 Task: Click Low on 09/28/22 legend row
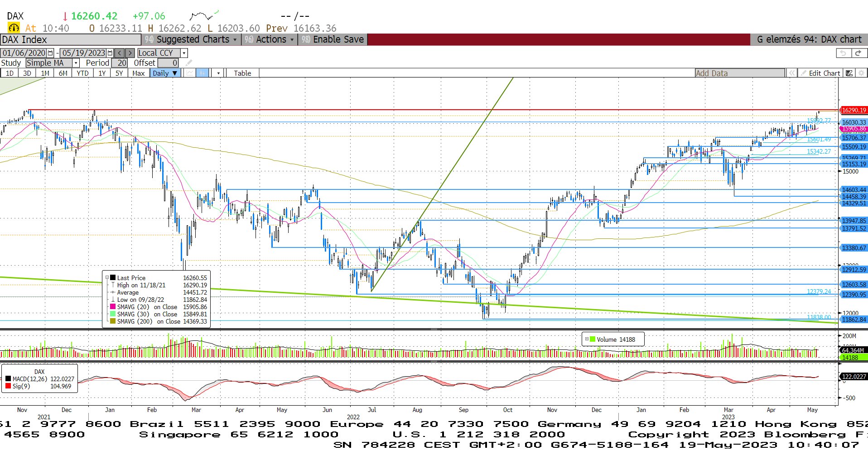pos(156,300)
